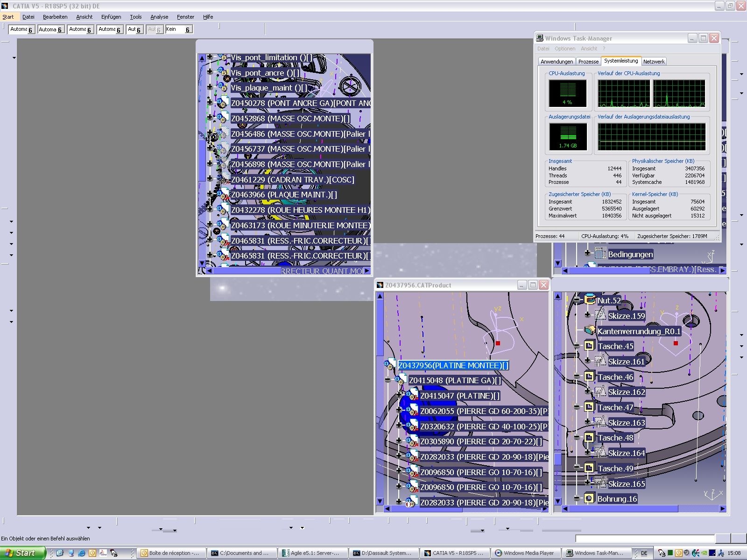Switch to the Agile e5.1 taskbar button
The height and width of the screenshot is (560, 747).
pos(312,553)
